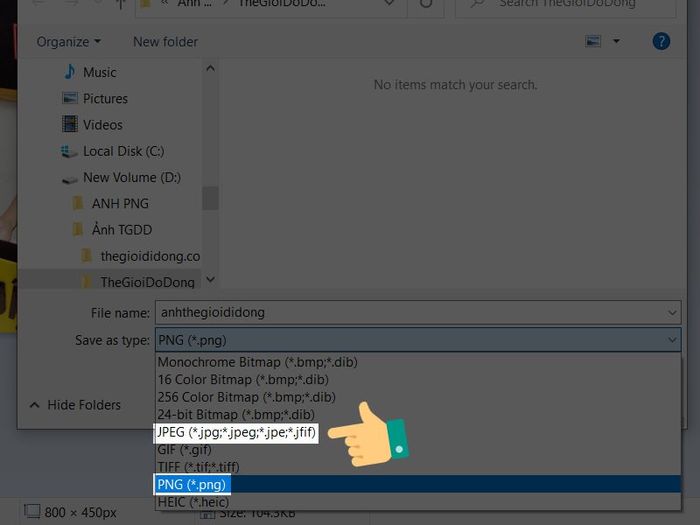The height and width of the screenshot is (525, 700).
Task: Expand the view options dropdown arrow
Action: (x=616, y=42)
